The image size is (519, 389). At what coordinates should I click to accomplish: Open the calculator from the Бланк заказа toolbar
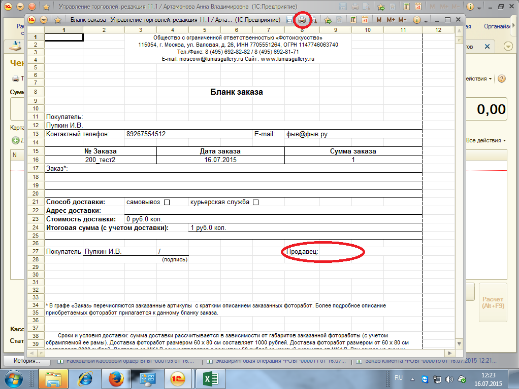[x=353, y=20]
